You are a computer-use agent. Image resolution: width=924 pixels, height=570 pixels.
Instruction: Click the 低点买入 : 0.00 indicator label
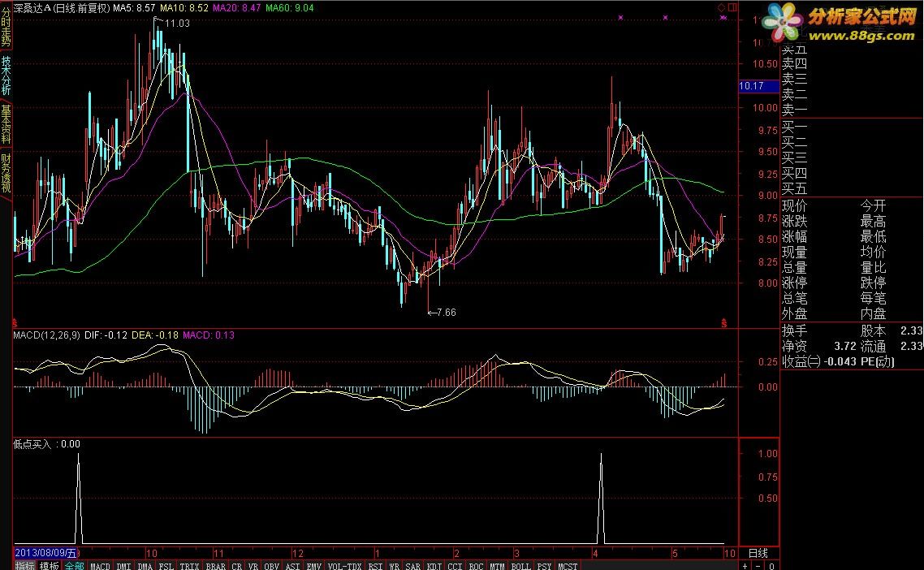46,444
